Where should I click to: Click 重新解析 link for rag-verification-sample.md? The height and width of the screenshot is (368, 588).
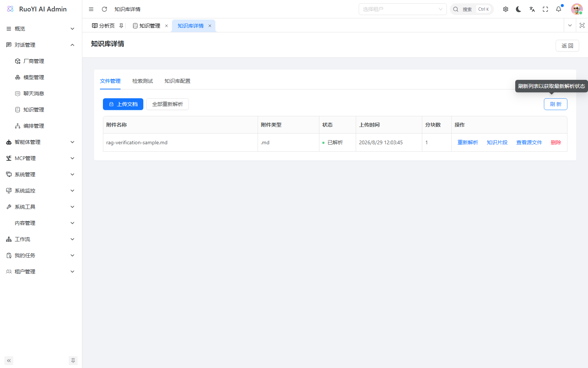pos(468,142)
